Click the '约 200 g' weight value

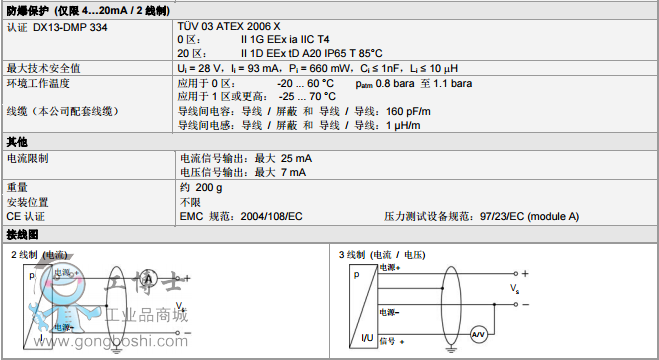tap(201, 188)
